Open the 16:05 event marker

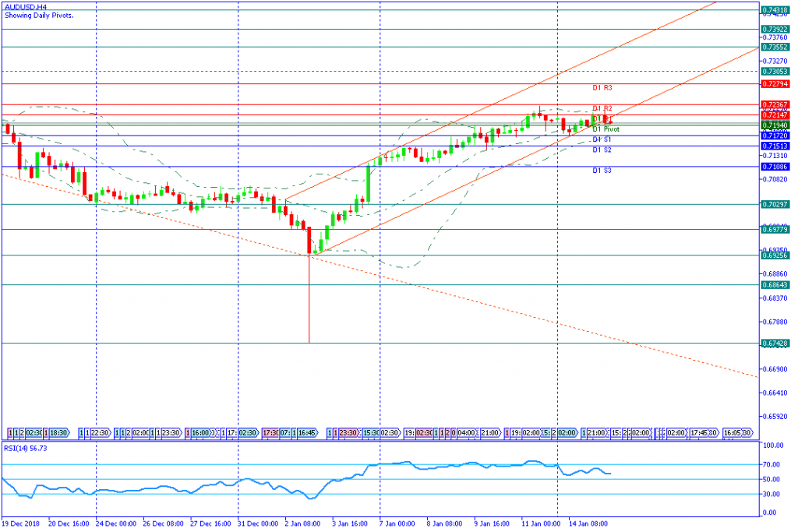pyautogui.click(x=737, y=431)
